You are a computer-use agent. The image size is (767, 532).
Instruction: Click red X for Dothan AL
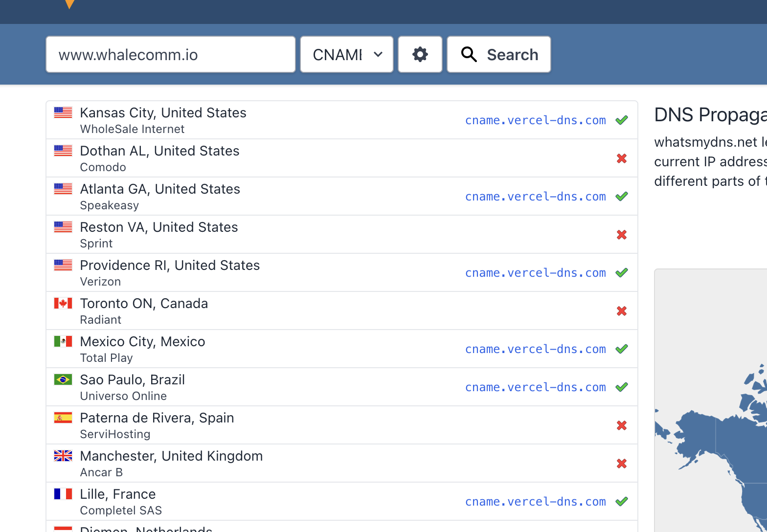622,158
